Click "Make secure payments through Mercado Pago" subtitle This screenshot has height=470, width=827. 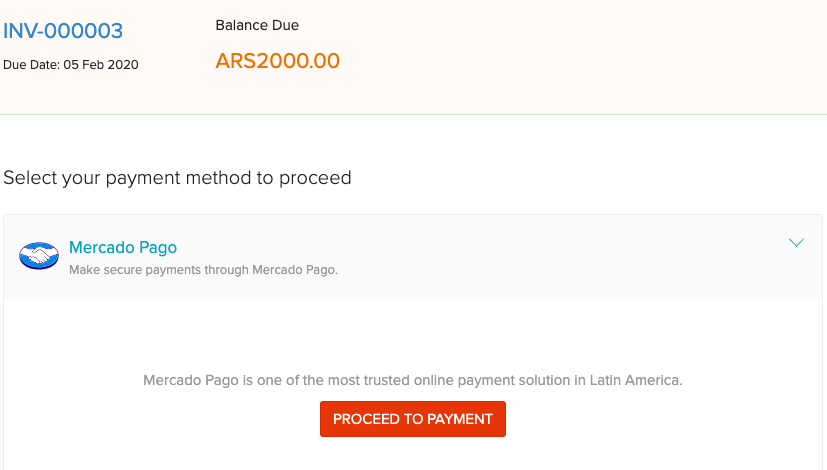[203, 270]
